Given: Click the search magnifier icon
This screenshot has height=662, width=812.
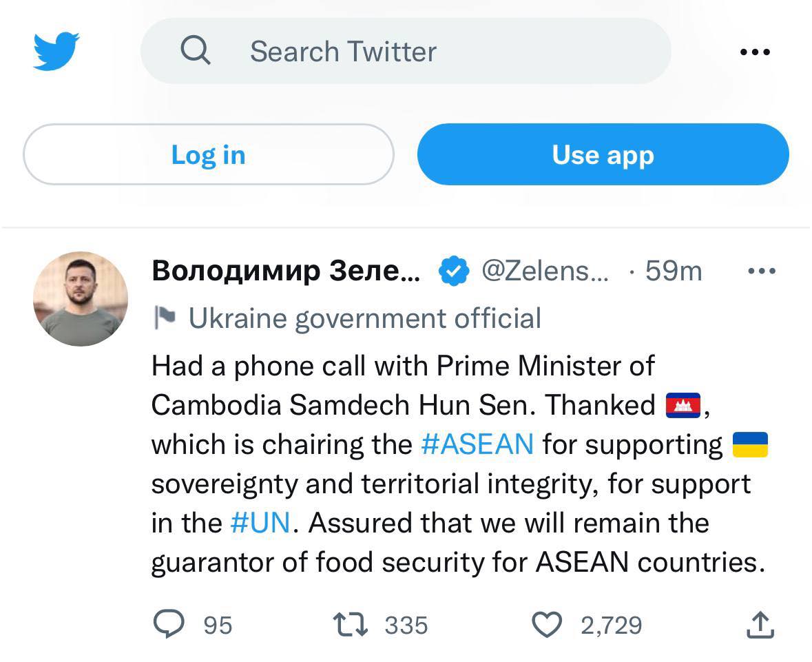Looking at the screenshot, I should click(196, 51).
